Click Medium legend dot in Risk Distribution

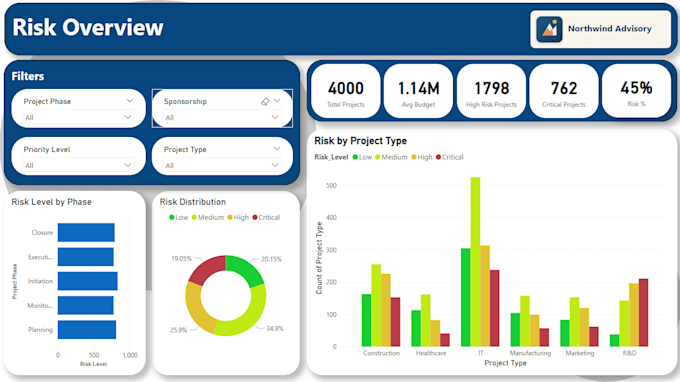(194, 217)
